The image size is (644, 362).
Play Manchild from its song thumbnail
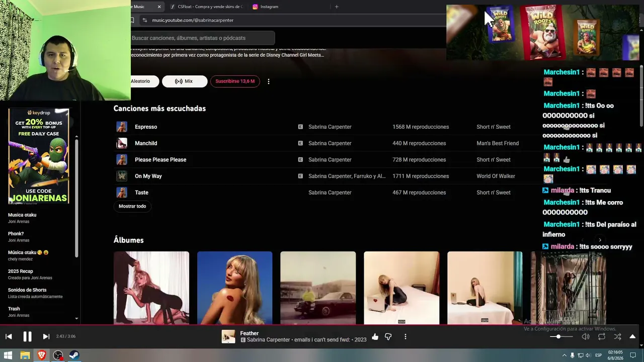click(122, 143)
